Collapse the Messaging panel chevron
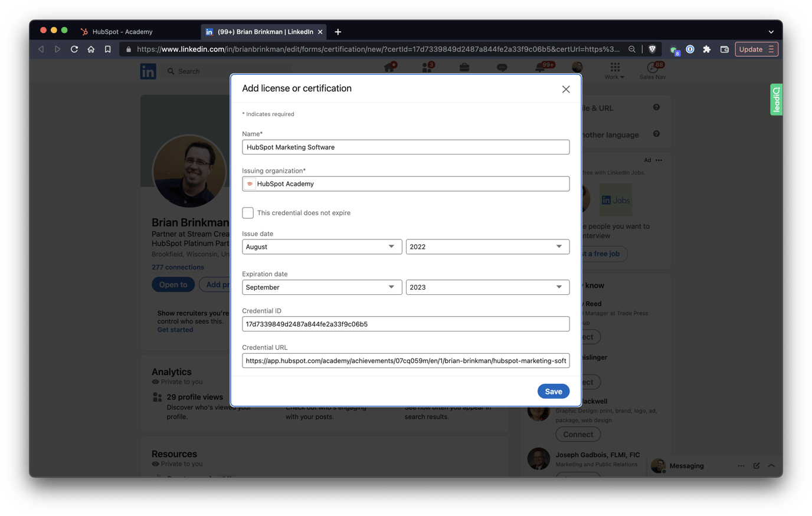 click(771, 465)
